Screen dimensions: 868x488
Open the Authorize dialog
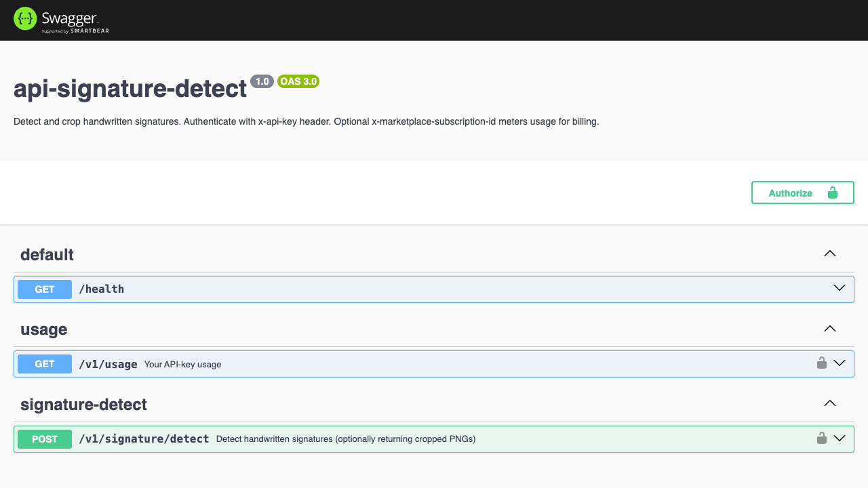(802, 192)
